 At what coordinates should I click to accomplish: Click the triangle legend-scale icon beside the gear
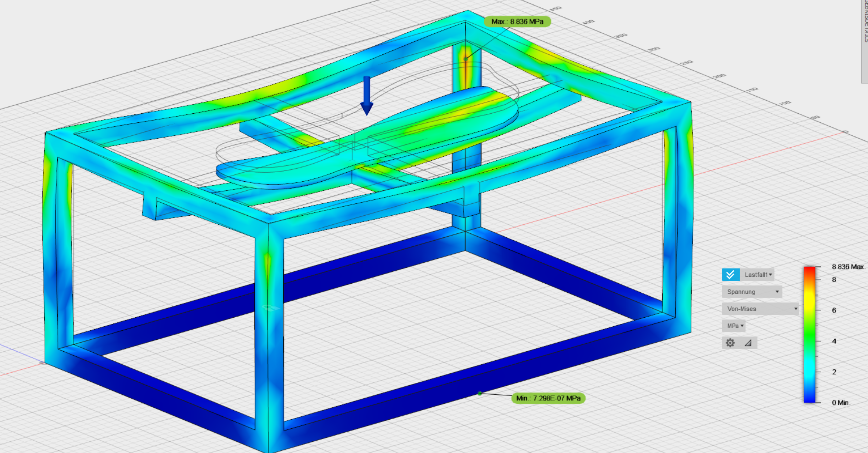point(747,343)
